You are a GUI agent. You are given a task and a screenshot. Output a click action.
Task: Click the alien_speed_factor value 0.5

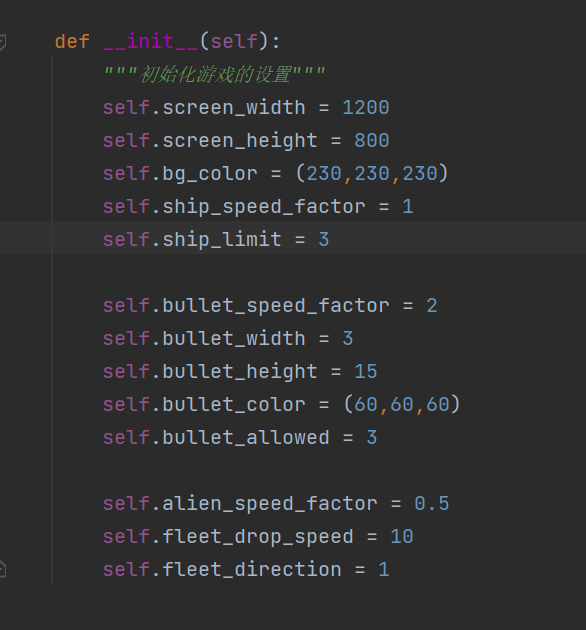click(432, 503)
